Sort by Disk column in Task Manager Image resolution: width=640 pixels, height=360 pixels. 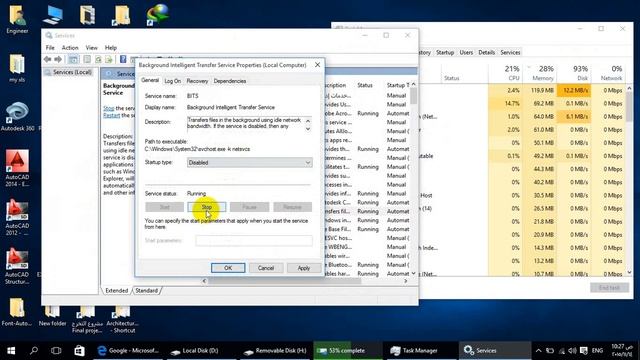pos(574,73)
